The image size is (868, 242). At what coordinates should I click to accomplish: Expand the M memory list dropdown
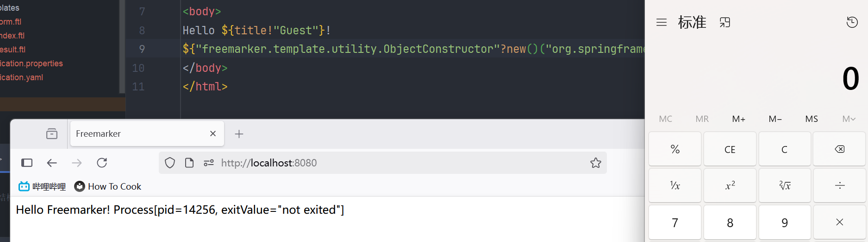849,119
